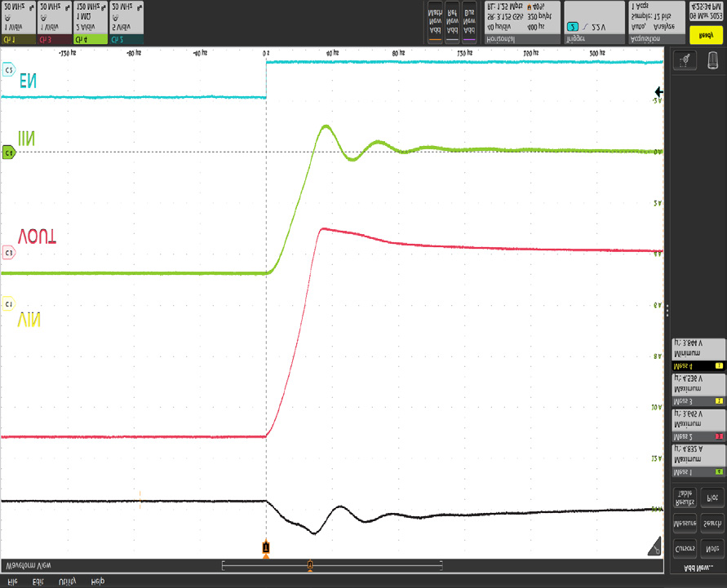The height and width of the screenshot is (588, 727).
Task: Click the C3 VOUT channel handle
Action: click(9, 253)
